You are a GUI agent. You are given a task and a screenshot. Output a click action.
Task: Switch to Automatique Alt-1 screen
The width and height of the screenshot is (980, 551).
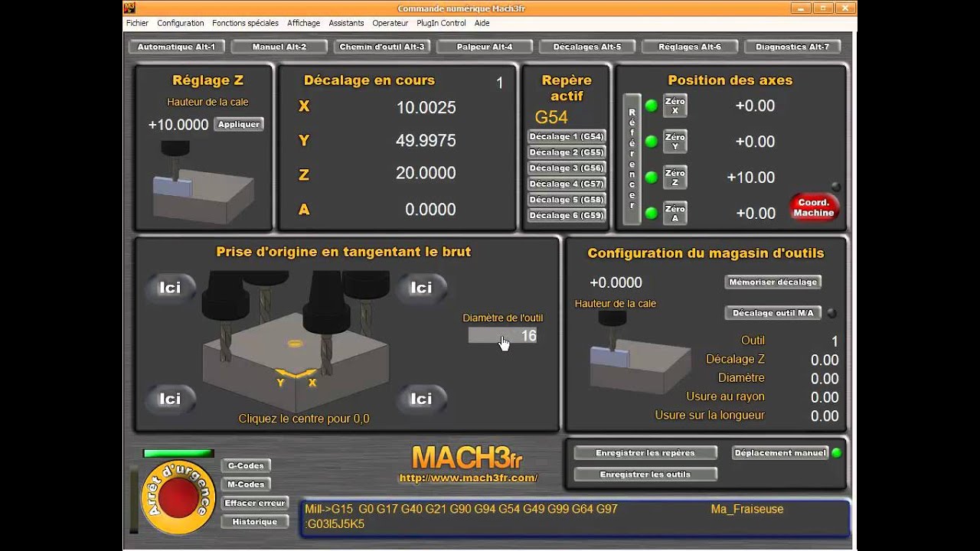pos(176,47)
